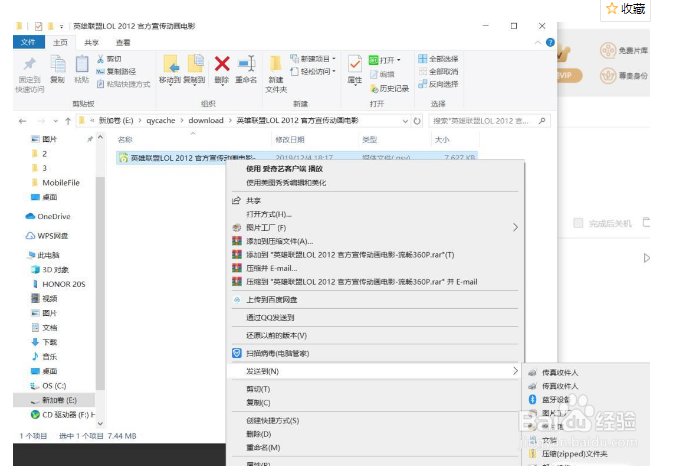Toggle 完成后关机 checkbox in background window
The width and height of the screenshot is (676, 466).
[578, 223]
